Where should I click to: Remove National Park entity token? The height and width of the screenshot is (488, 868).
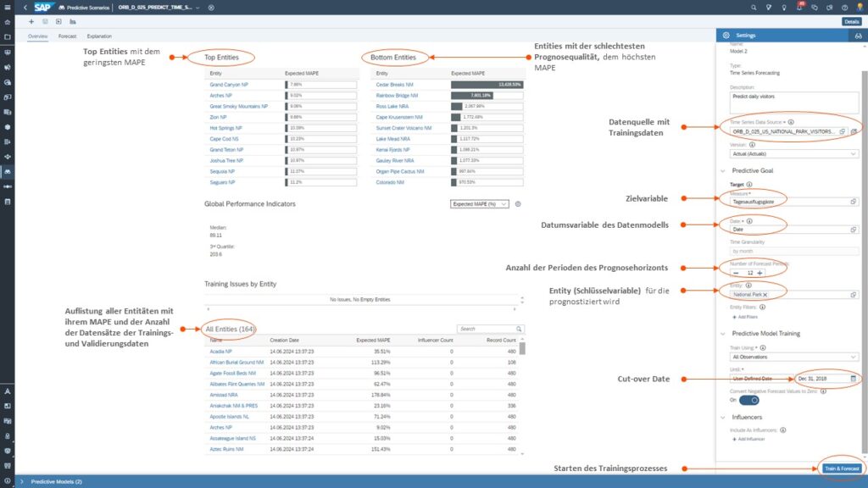(x=765, y=294)
